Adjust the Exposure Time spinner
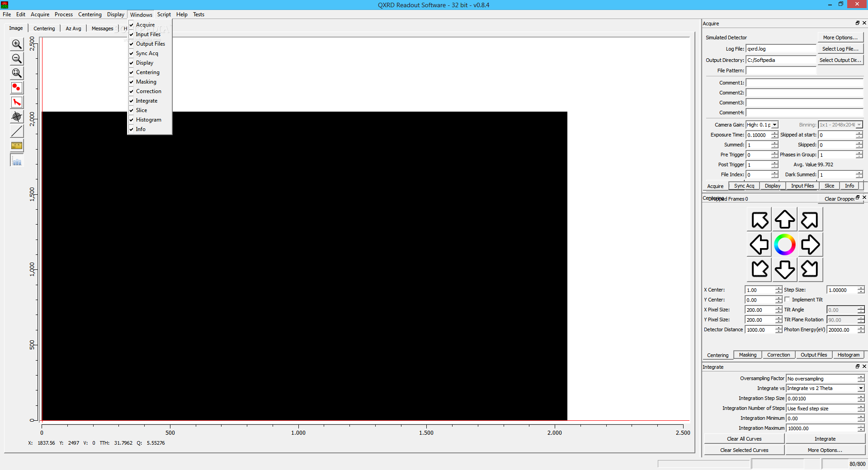The height and width of the screenshot is (470, 868). coord(774,135)
